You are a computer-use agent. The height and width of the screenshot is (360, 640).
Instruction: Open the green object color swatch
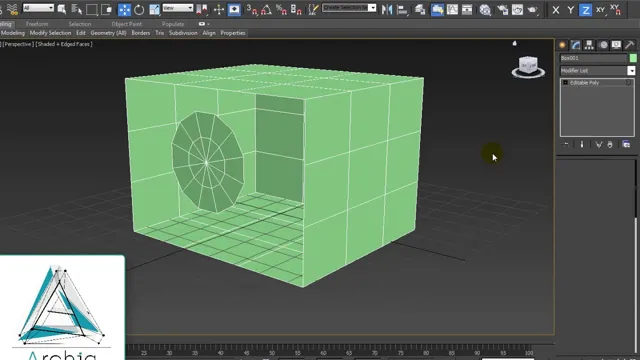point(633,58)
